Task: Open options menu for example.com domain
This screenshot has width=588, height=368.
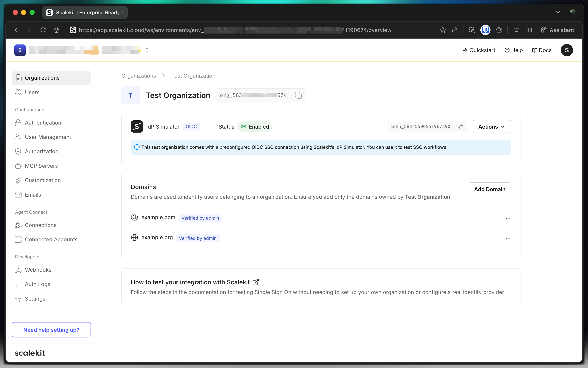Action: point(508,219)
